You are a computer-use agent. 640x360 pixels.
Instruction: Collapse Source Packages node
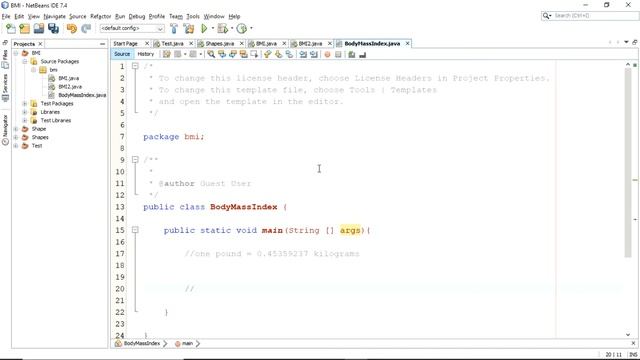pyautogui.click(x=25, y=61)
